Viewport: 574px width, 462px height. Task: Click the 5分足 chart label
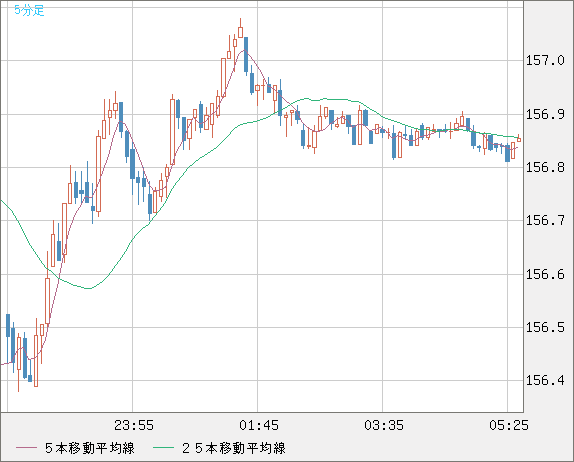coord(29,10)
